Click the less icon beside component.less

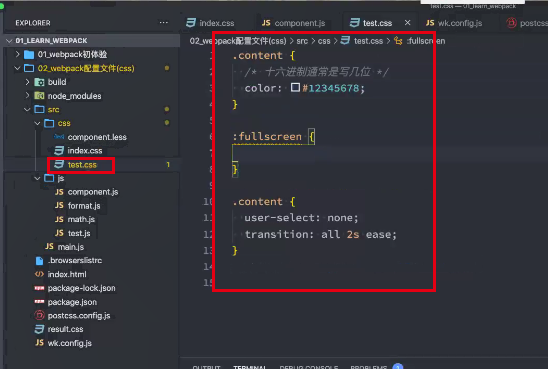click(x=59, y=137)
